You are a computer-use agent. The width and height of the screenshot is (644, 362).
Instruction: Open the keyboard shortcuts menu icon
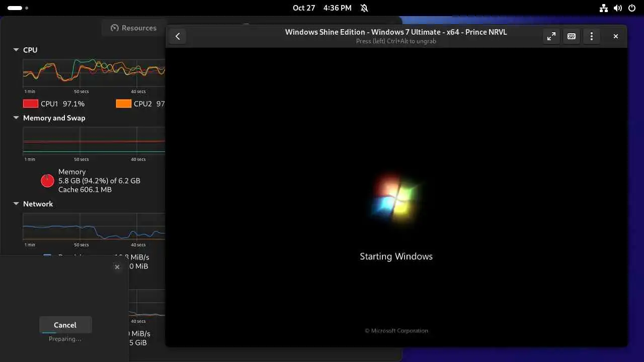tap(572, 36)
